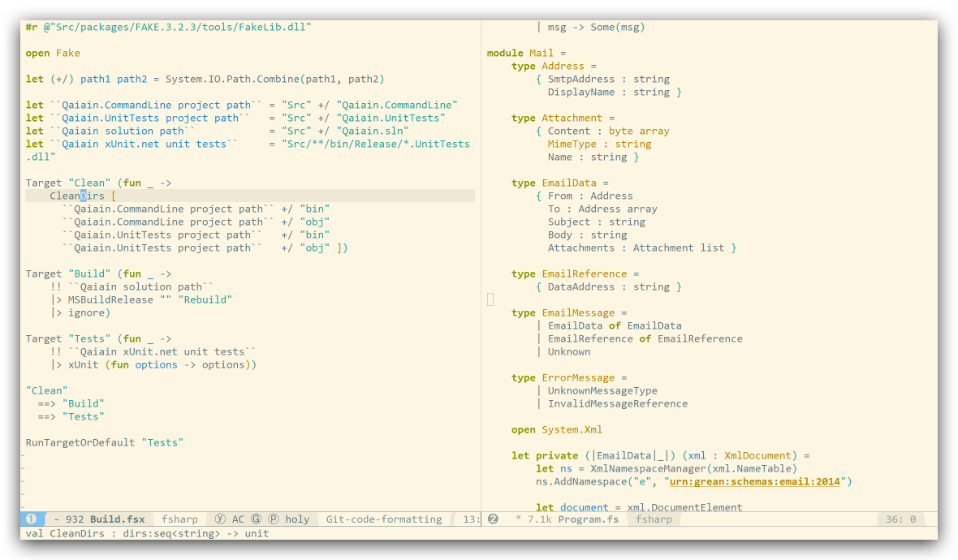Click the echo area CleanDirs signature

pyautogui.click(x=147, y=533)
